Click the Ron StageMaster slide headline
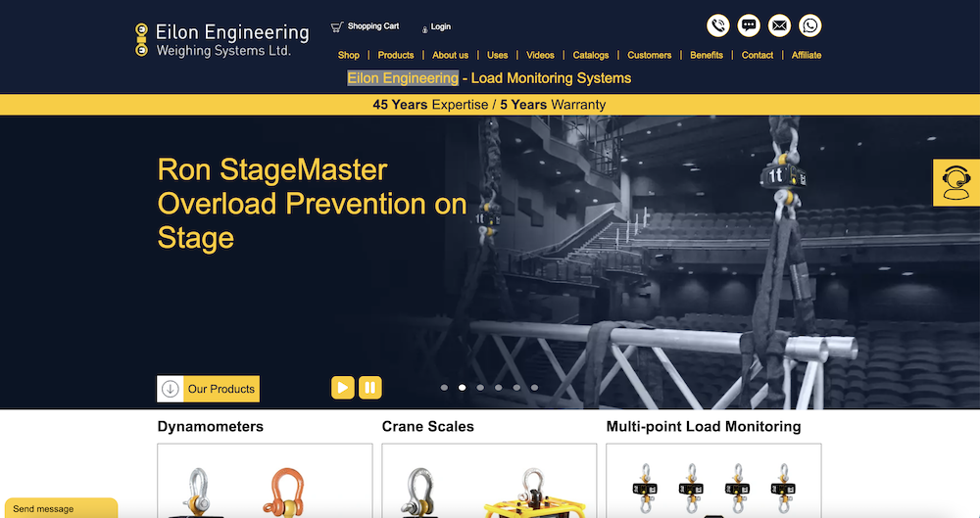 click(x=312, y=204)
